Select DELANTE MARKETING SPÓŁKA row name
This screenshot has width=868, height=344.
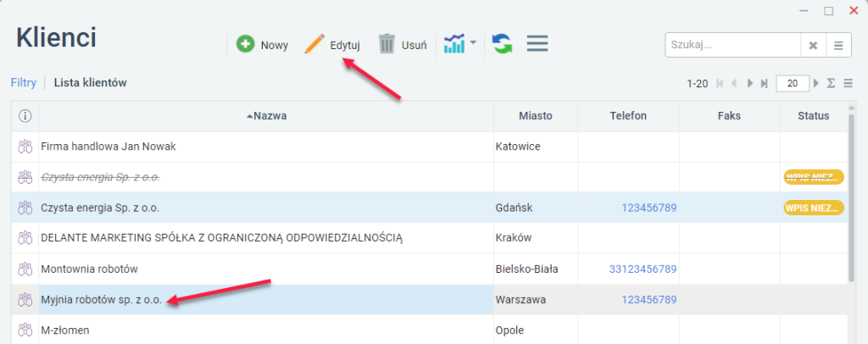[x=221, y=238]
